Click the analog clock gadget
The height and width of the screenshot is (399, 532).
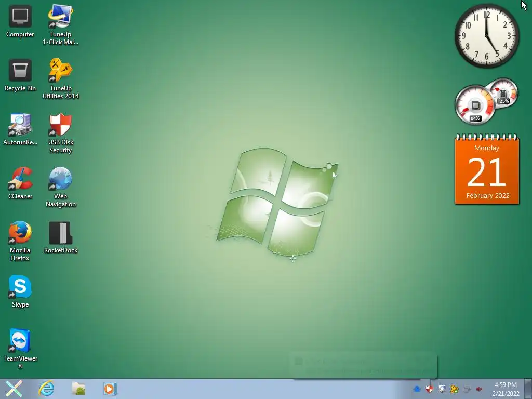(487, 36)
